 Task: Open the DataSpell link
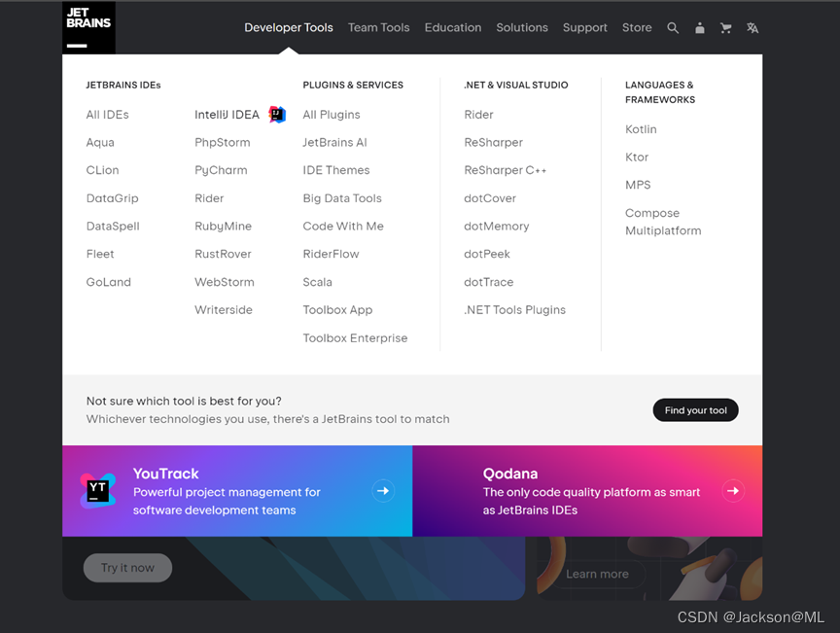[x=113, y=227]
